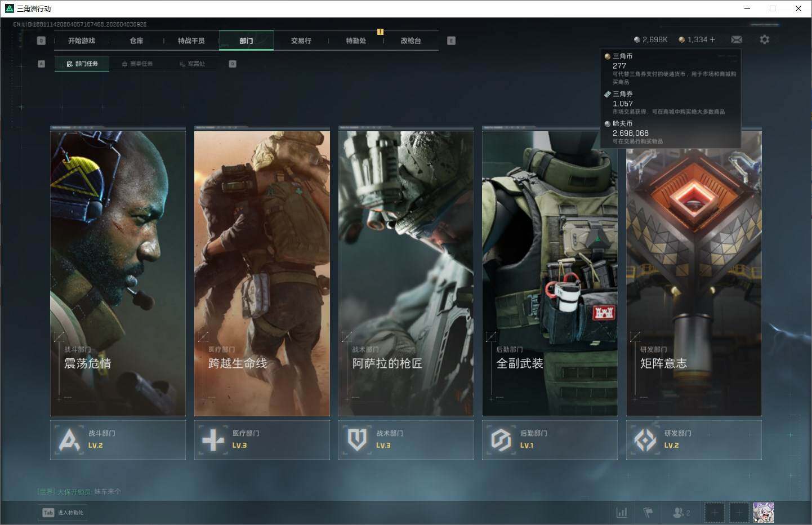Viewport: 812px width, 525px height.
Task: Open the settings gear icon
Action: pyautogui.click(x=764, y=39)
